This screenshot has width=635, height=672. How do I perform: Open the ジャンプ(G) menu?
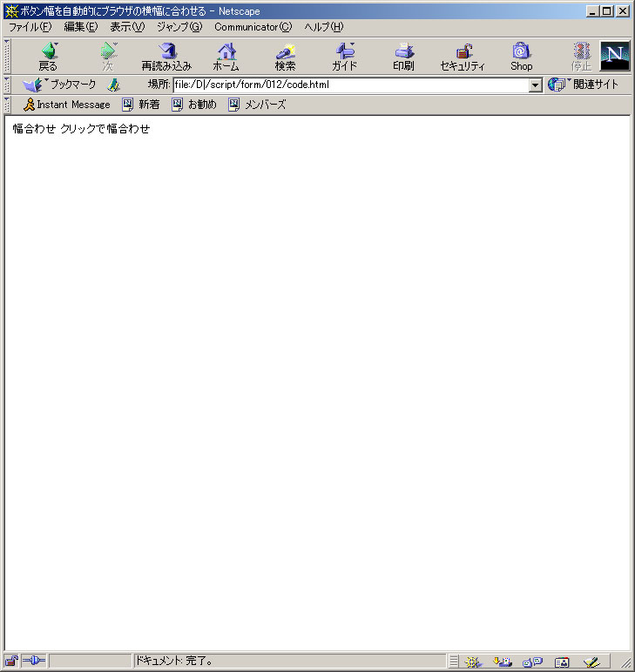pyautogui.click(x=179, y=27)
